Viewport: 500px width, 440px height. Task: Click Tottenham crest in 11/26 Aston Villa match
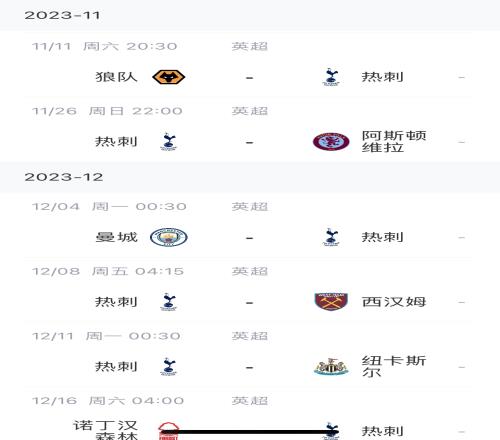[x=169, y=142]
